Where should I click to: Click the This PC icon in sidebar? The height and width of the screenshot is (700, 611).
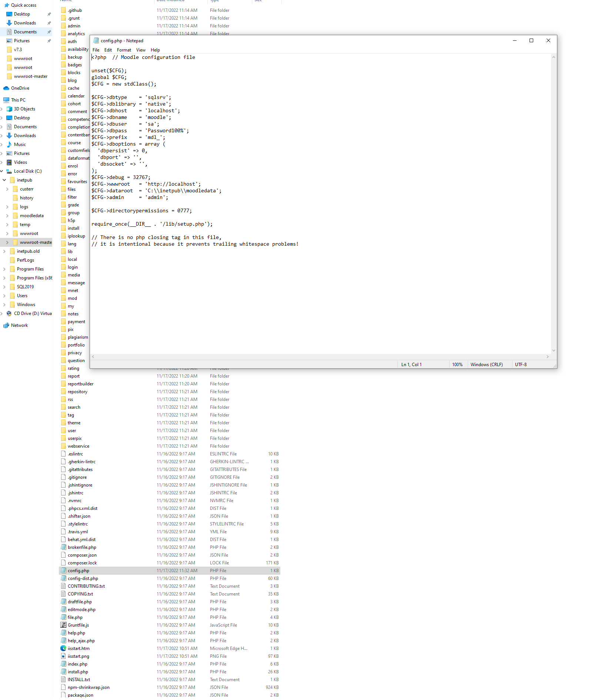coord(6,100)
